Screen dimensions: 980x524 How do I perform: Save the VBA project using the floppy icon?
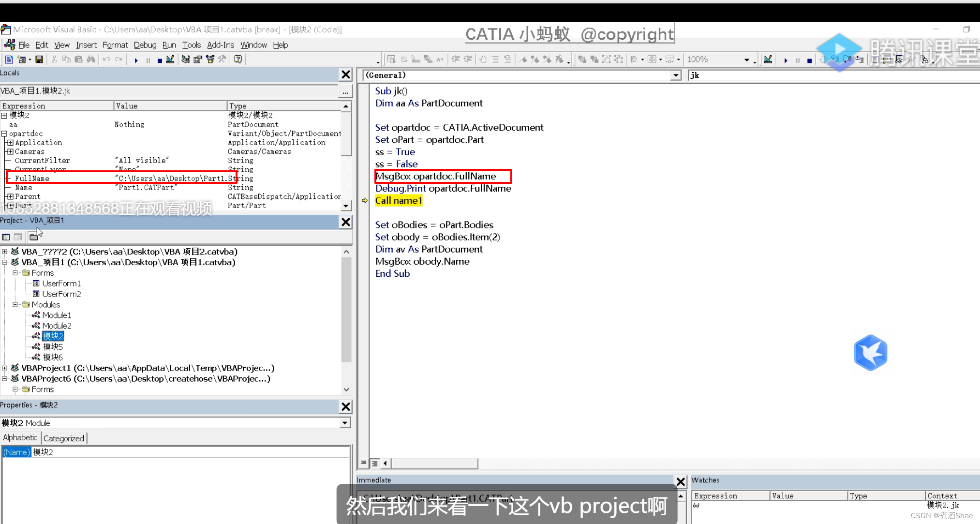(39, 60)
